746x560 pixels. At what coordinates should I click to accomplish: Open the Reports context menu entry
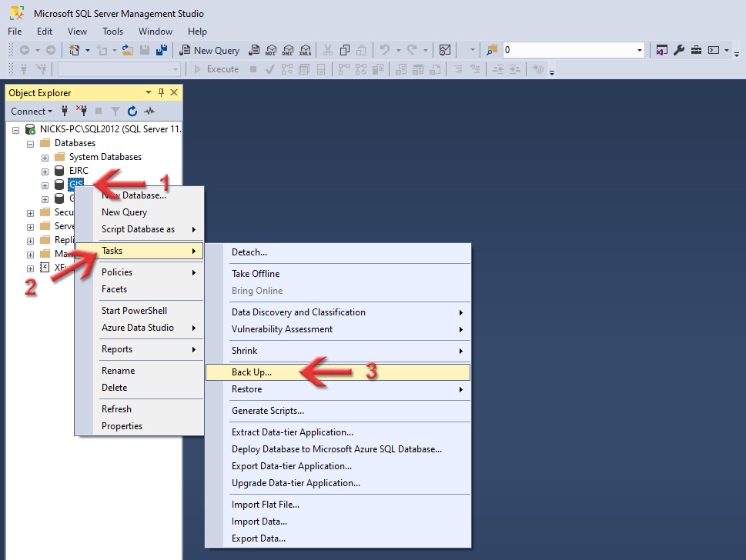(139, 349)
